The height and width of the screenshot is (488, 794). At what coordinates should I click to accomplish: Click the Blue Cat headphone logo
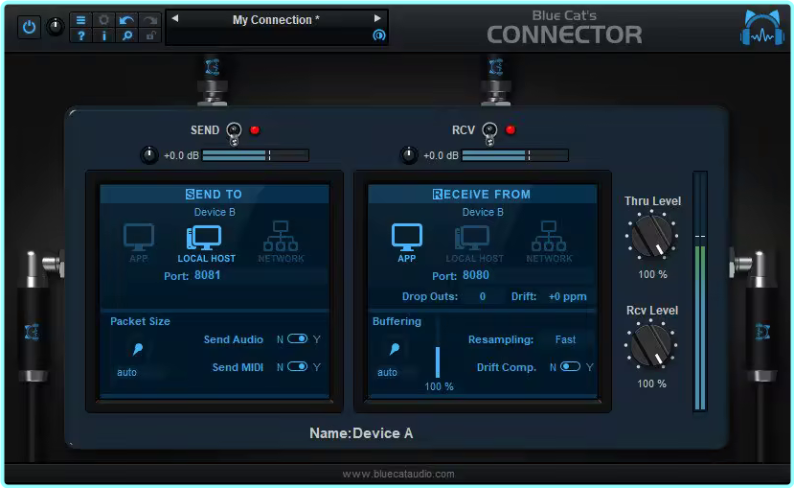[x=762, y=28]
